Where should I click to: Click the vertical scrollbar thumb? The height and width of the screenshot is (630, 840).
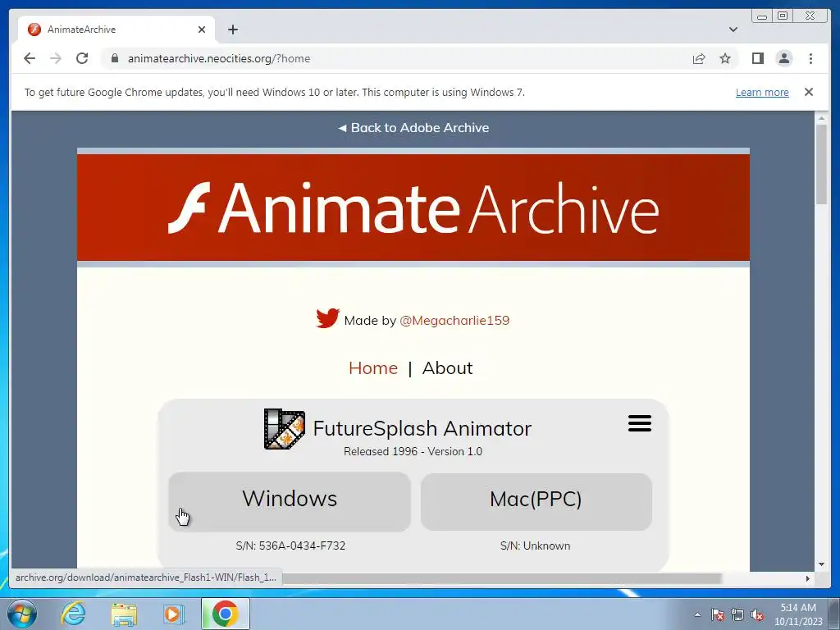821,164
